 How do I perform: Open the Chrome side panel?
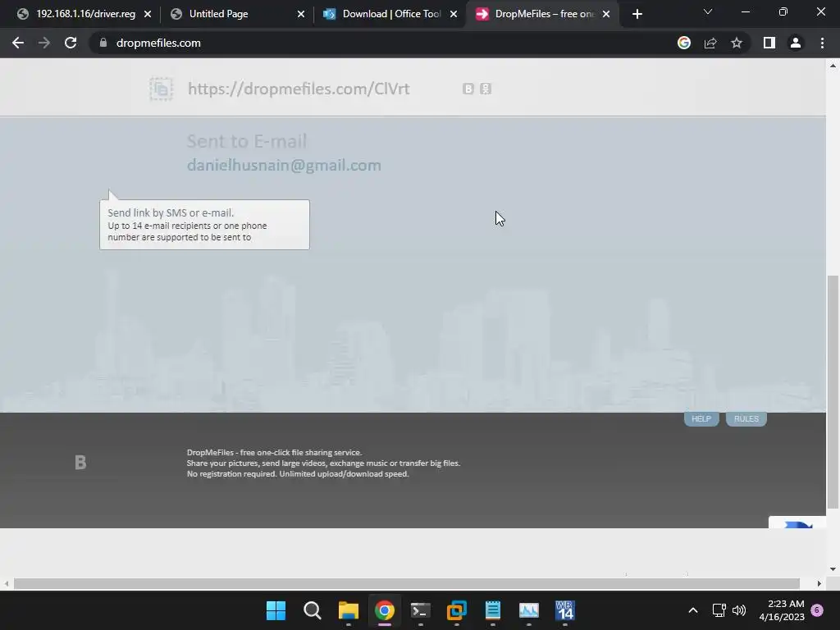[769, 43]
